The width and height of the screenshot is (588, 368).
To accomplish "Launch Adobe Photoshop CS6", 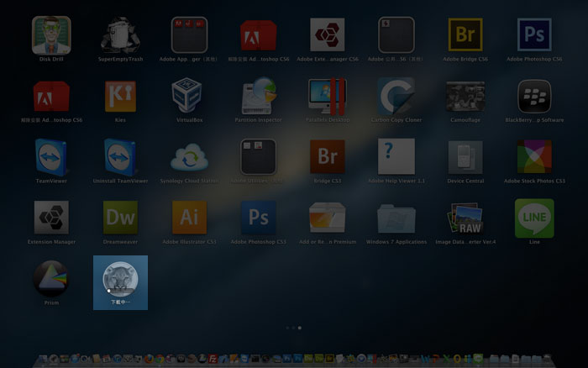I will [x=534, y=34].
